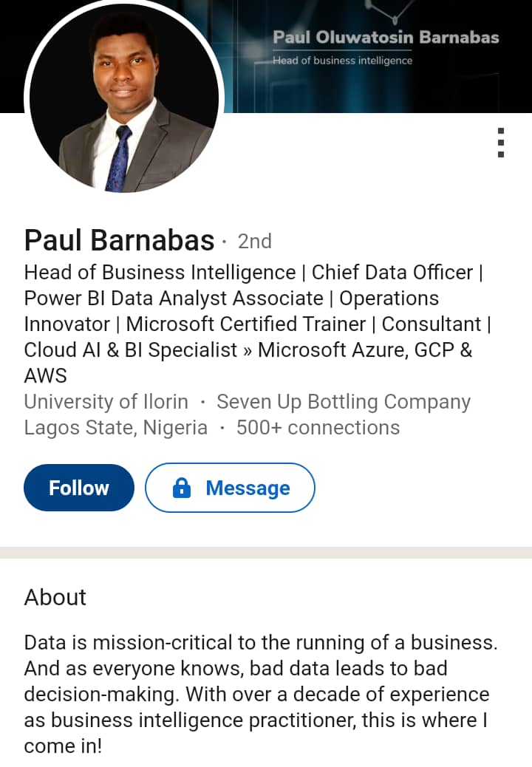View Paul Barnabas's circular profile photo

pyautogui.click(x=124, y=98)
